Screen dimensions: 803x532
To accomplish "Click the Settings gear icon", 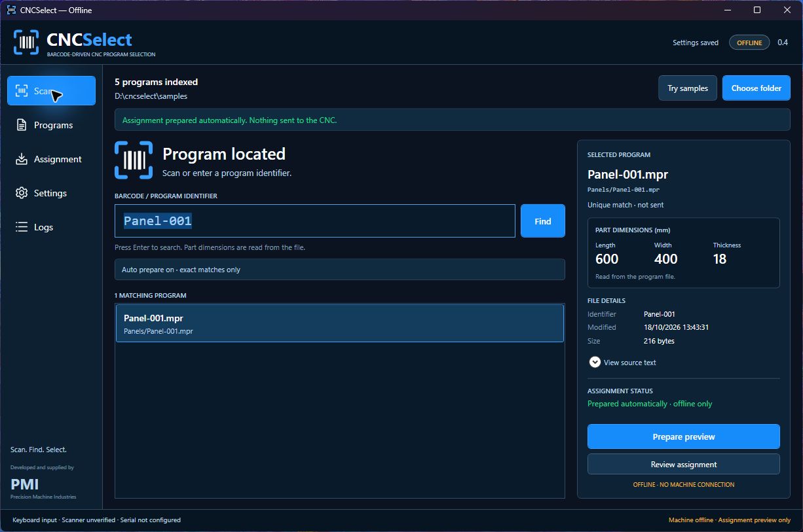I will pyautogui.click(x=22, y=193).
